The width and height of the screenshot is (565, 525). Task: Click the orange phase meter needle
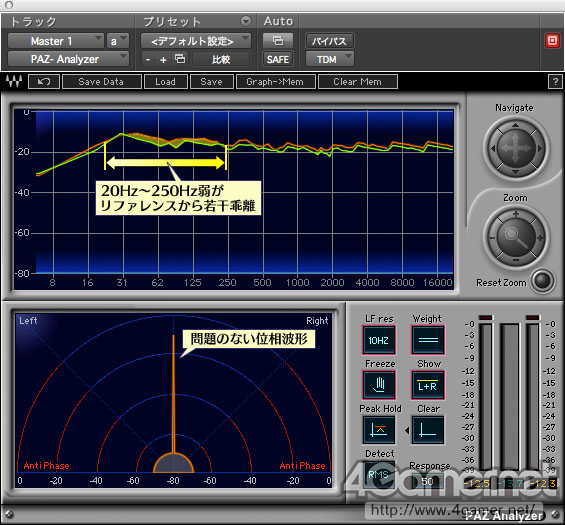[173, 395]
